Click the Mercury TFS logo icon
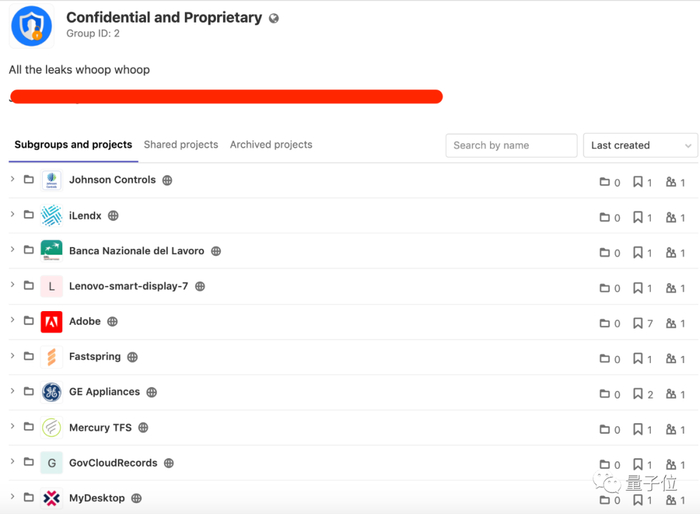Image resolution: width=700 pixels, height=514 pixels. pos(52,428)
